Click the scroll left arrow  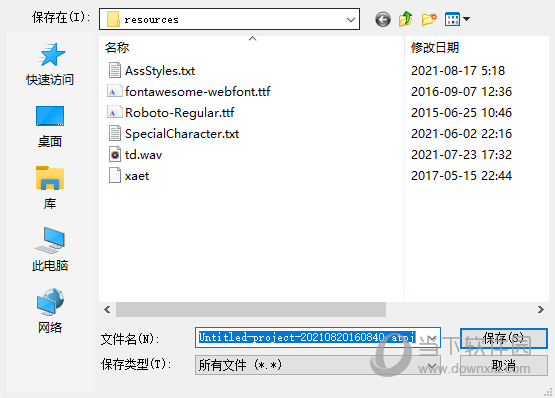[x=107, y=310]
